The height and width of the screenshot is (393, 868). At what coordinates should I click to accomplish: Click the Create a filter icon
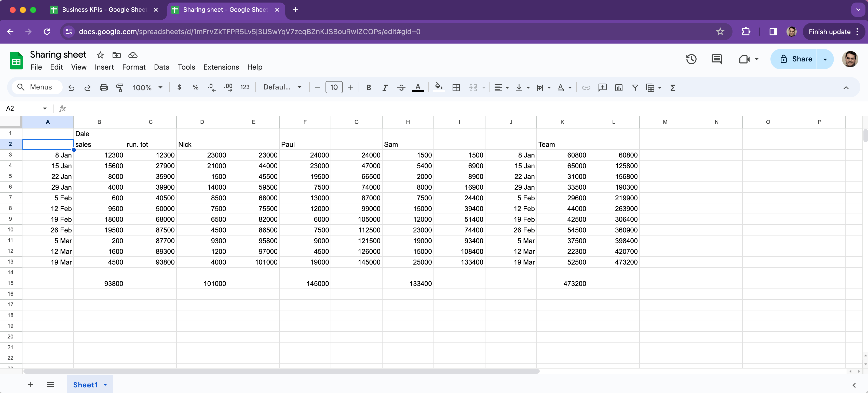(635, 88)
